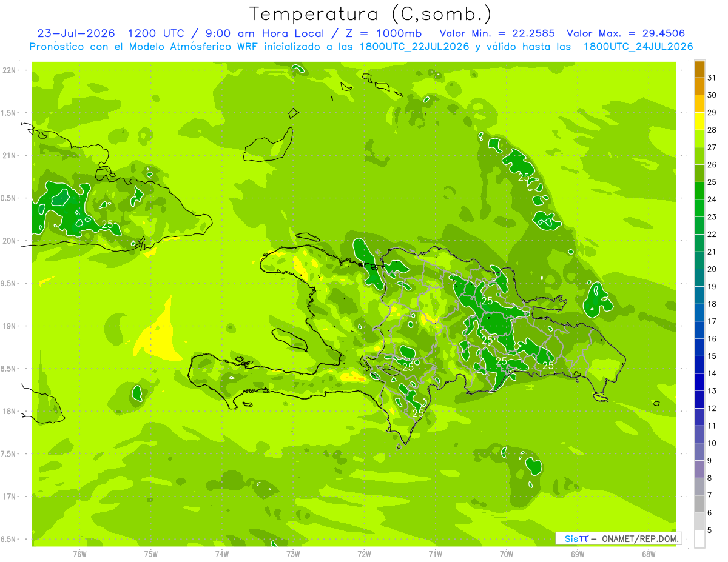The height and width of the screenshot is (562, 728).
Task: Click the '8' color scale label
Action: point(710,478)
